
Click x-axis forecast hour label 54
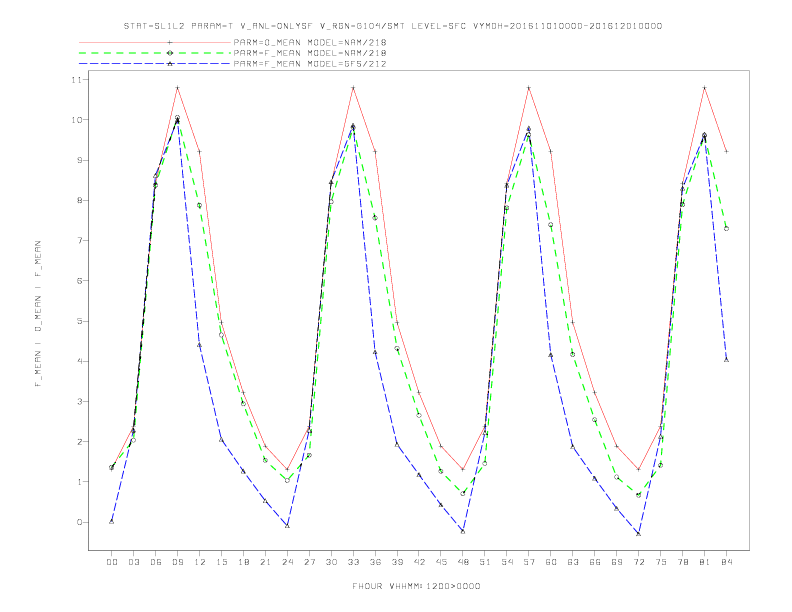click(507, 562)
